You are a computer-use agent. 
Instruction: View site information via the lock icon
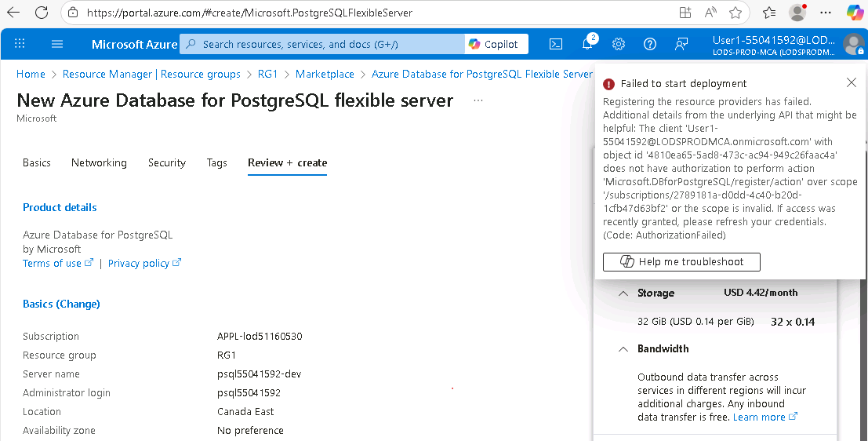[x=72, y=13]
